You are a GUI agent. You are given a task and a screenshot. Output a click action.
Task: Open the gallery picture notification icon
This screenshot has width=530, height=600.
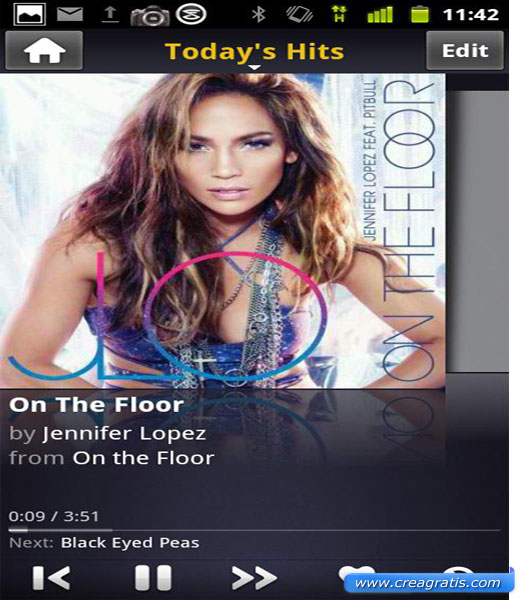coord(29,15)
